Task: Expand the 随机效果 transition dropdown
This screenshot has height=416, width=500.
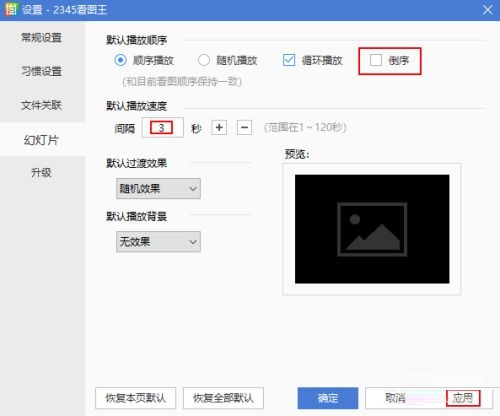Action: pos(158,189)
